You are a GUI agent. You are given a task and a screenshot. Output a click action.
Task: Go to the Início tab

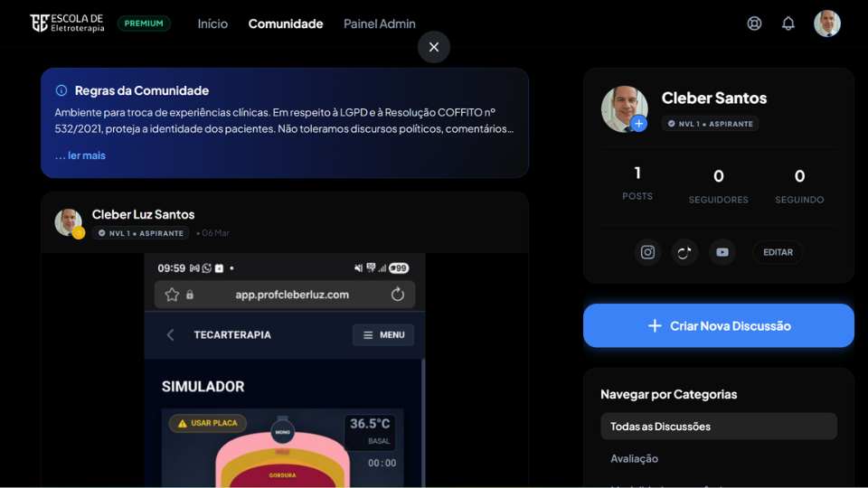pyautogui.click(x=212, y=23)
